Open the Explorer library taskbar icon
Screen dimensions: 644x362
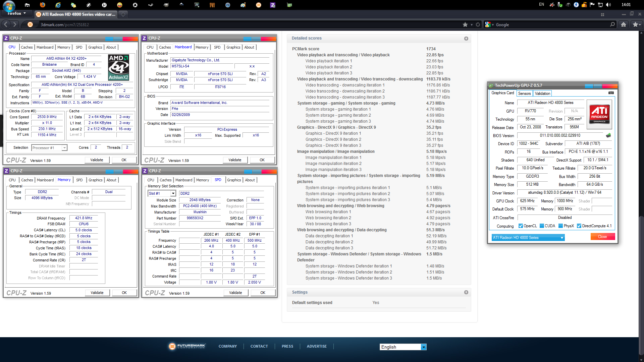tap(27, 5)
